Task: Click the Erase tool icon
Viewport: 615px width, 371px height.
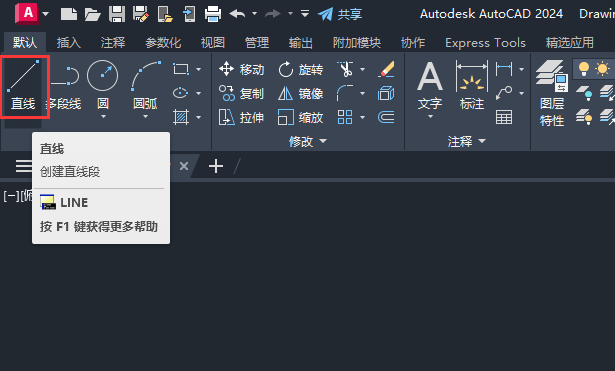Action: pyautogui.click(x=386, y=69)
